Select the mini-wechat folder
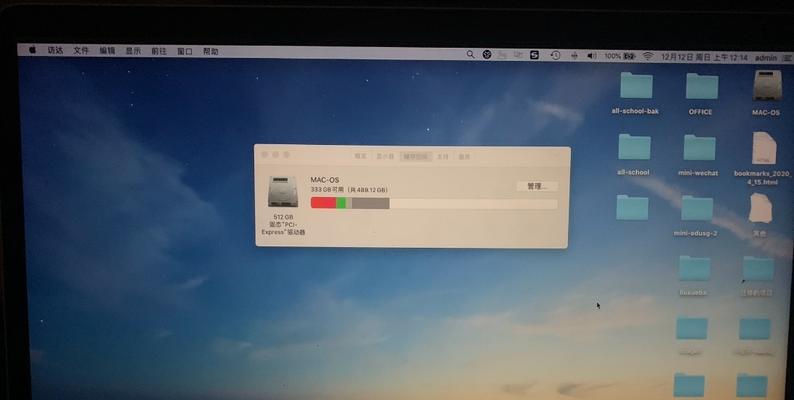 pyautogui.click(x=699, y=155)
